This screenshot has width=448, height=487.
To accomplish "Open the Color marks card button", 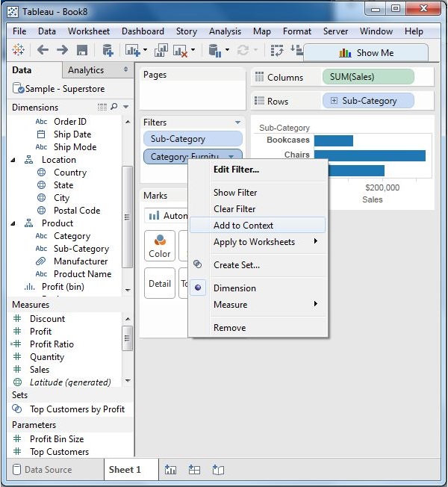I will [160, 246].
